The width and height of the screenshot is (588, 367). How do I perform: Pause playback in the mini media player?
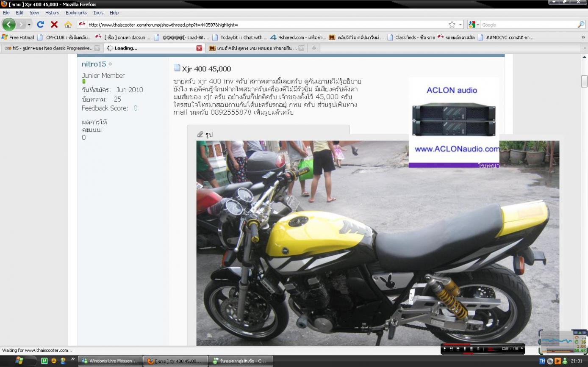point(465,349)
